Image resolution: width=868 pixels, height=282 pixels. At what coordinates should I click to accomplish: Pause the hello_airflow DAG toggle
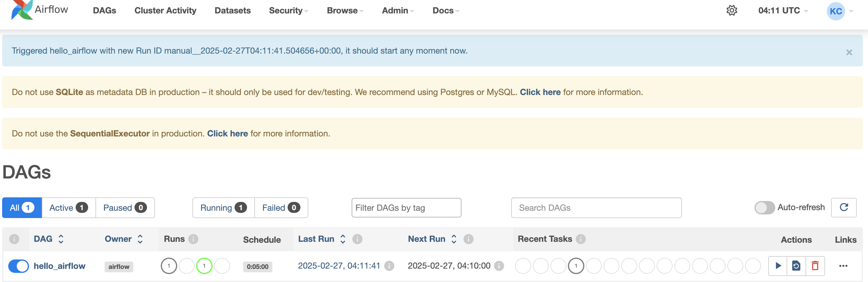pyautogui.click(x=19, y=266)
